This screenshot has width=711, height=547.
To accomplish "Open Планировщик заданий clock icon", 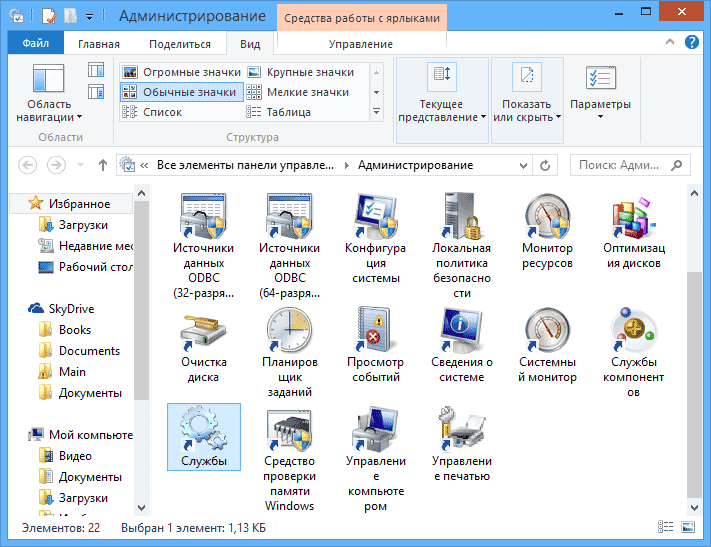I will point(289,330).
